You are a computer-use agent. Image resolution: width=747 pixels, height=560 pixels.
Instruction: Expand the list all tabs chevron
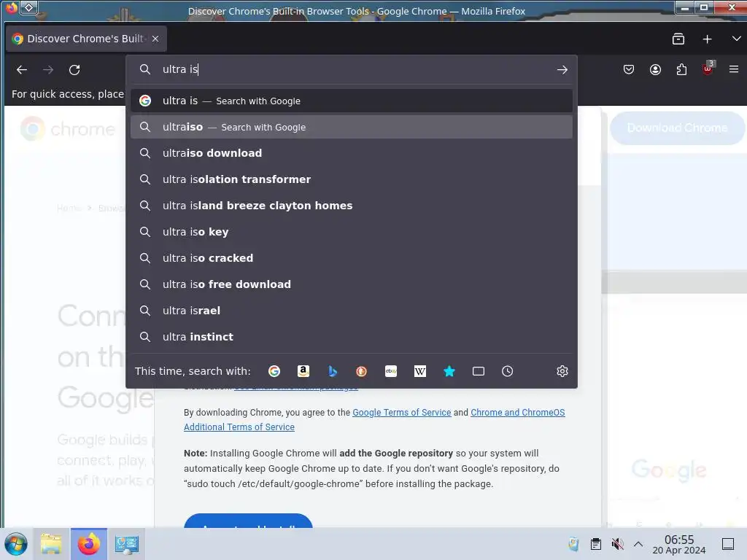[x=736, y=39]
